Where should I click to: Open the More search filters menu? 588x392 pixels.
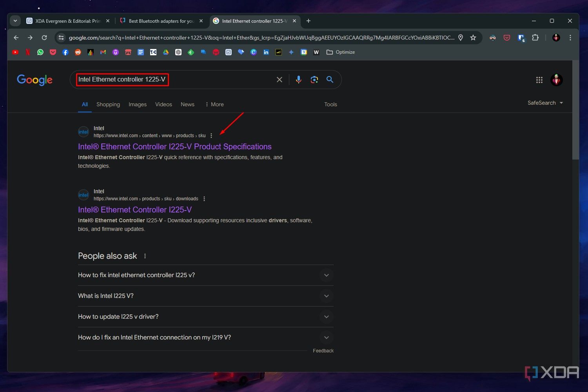tap(214, 104)
